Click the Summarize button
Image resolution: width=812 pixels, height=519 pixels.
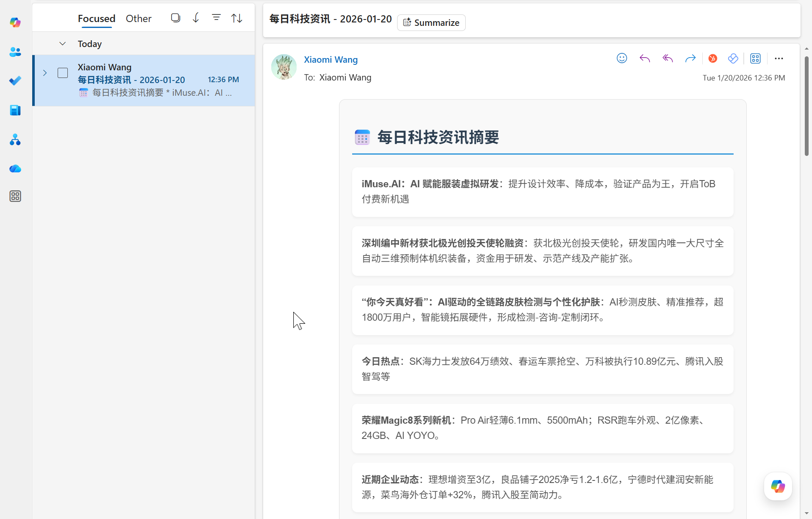pyautogui.click(x=431, y=22)
